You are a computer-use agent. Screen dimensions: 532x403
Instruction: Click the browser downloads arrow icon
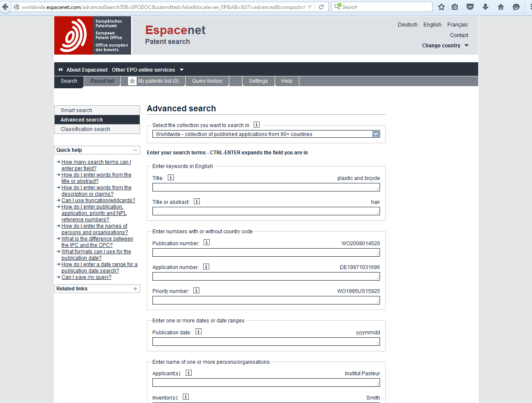click(x=485, y=7)
